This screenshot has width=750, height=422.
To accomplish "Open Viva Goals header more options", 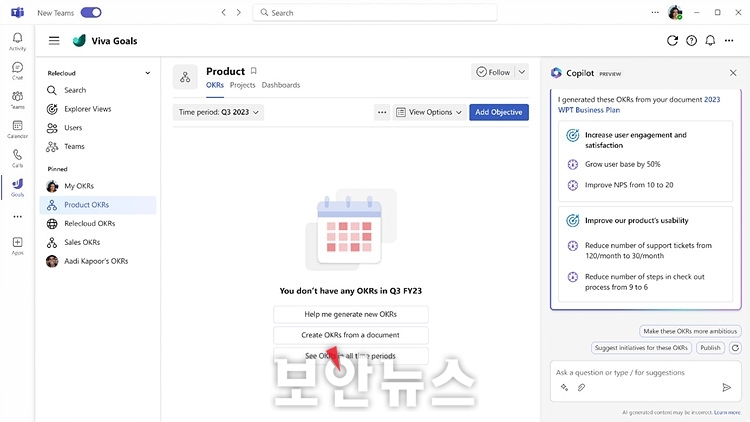I will [x=729, y=41].
